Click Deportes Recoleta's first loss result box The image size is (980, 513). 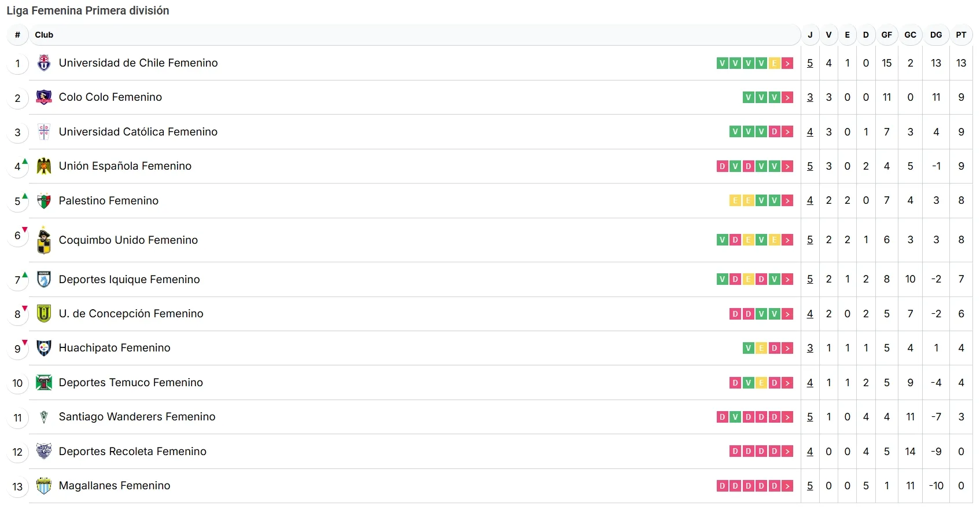click(x=735, y=452)
